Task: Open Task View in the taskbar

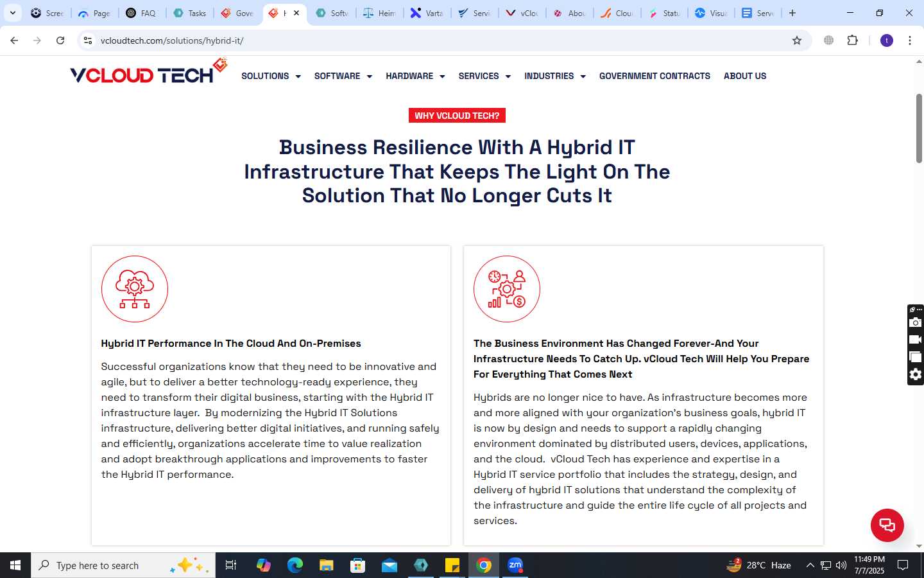Action: point(231,565)
